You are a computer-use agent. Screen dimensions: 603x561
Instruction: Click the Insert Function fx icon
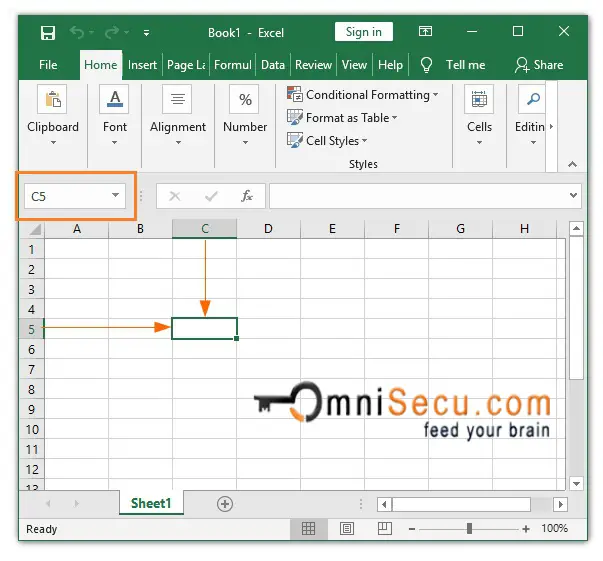click(247, 196)
